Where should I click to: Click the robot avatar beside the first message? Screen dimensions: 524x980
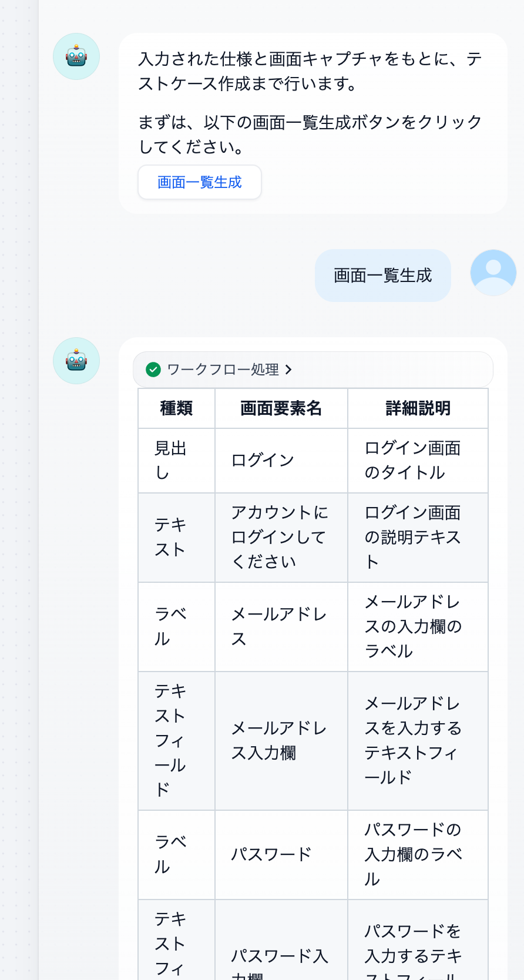tap(76, 56)
